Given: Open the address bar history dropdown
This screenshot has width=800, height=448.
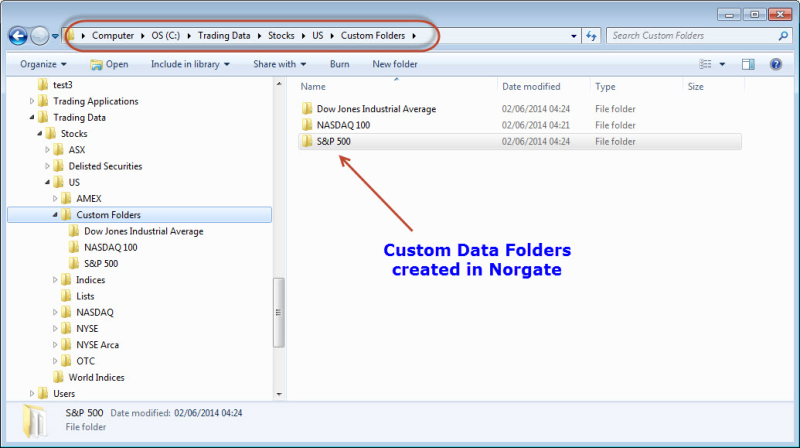Looking at the screenshot, I should click(x=573, y=36).
